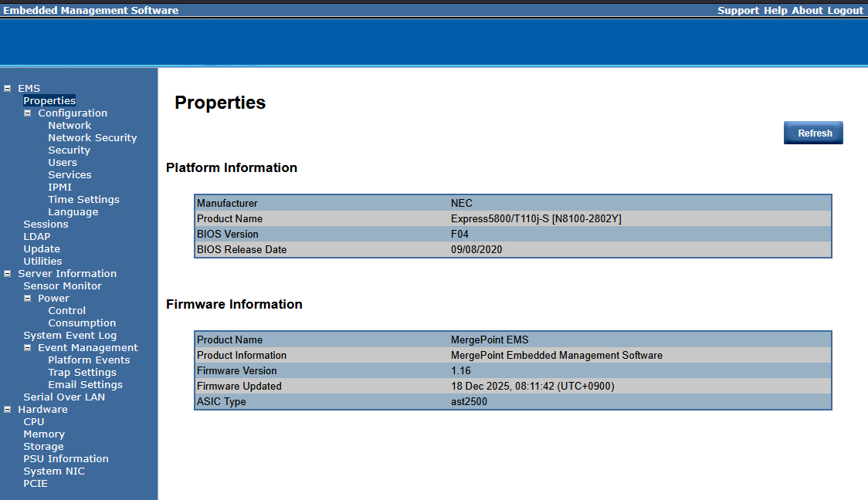The width and height of the screenshot is (868, 500).
Task: Collapse the EMS tree node
Action: [8, 89]
